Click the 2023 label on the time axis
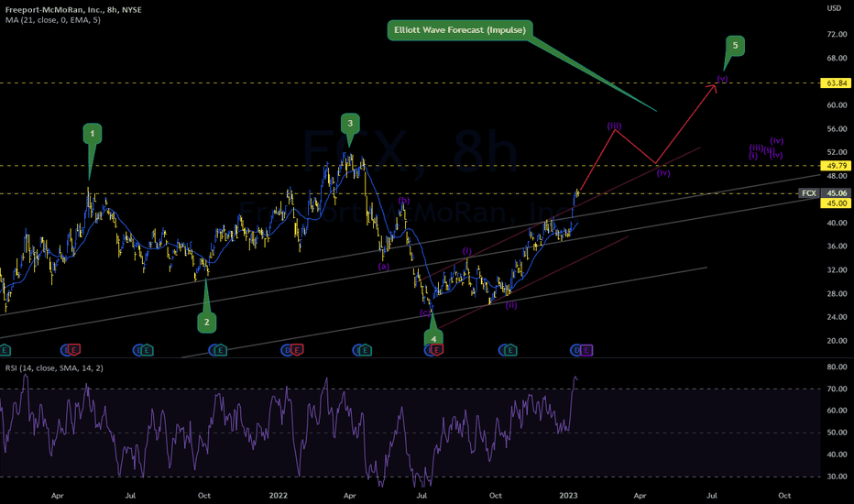This screenshot has height=504, width=854. [x=568, y=495]
